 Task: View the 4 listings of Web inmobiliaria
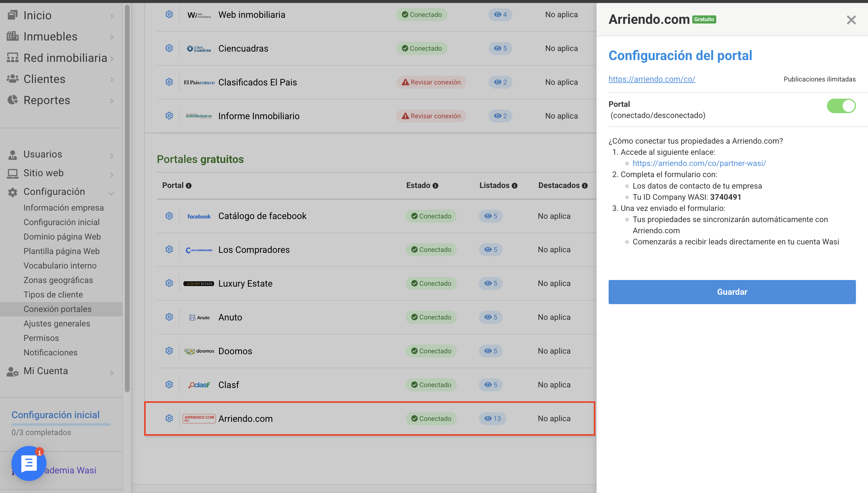click(500, 14)
